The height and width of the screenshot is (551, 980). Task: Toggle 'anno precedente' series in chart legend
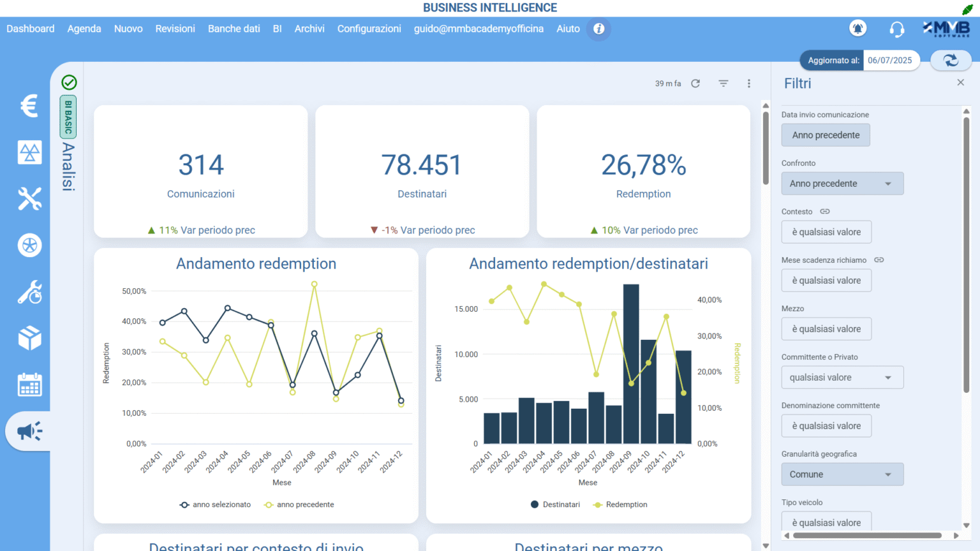click(299, 504)
